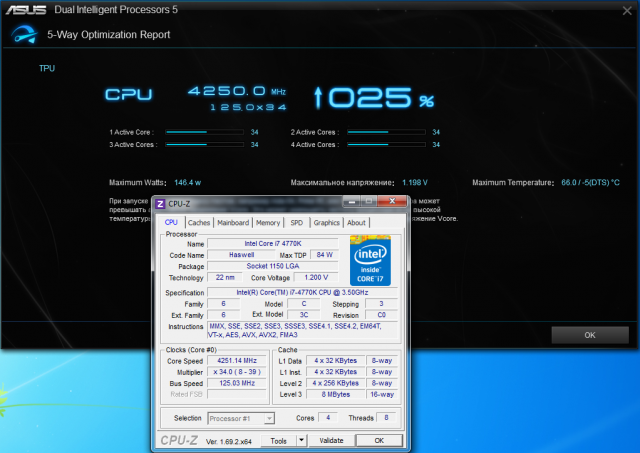Click the 4 Active Cores ratio bar
640x453 pixels.
click(386, 144)
